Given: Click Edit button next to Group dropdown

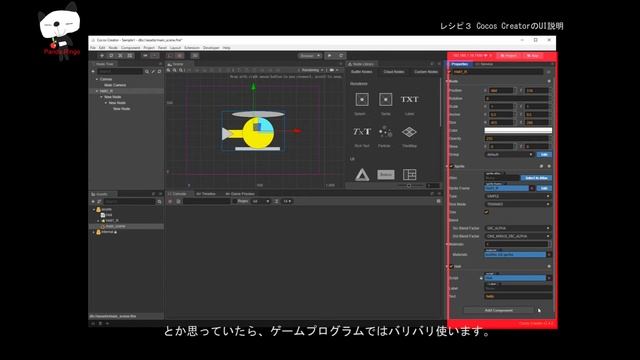Looking at the screenshot, I should click(x=544, y=155).
